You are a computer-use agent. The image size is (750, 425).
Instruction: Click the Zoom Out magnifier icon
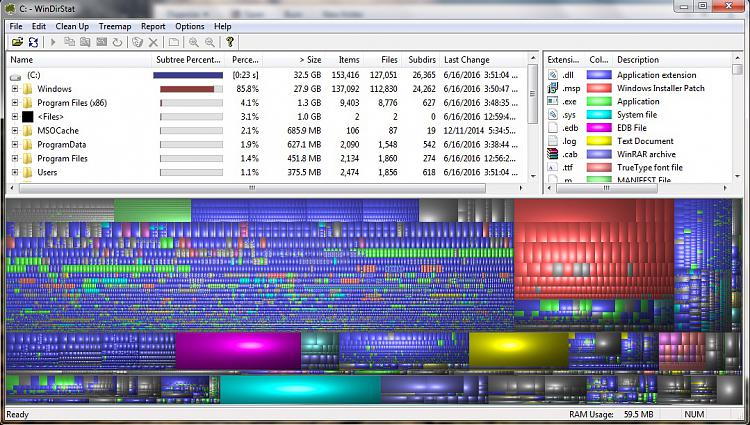[210, 42]
